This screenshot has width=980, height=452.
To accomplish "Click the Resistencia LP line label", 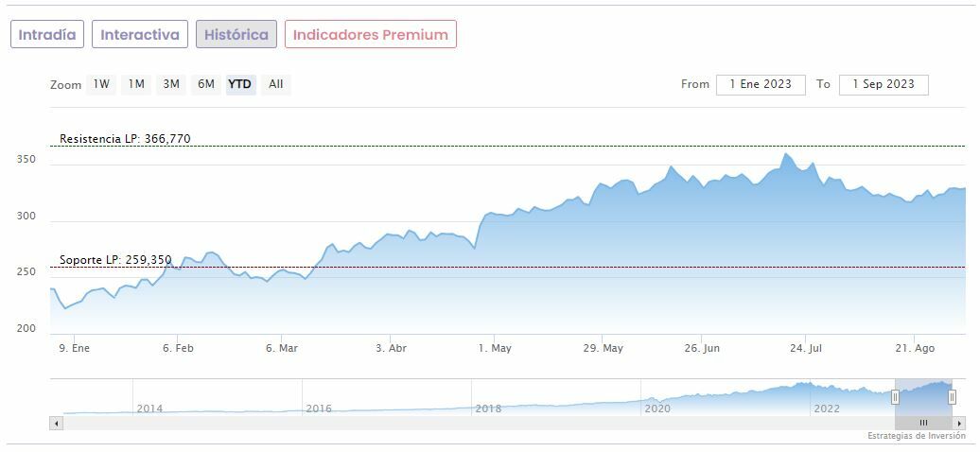I will 125,139.
